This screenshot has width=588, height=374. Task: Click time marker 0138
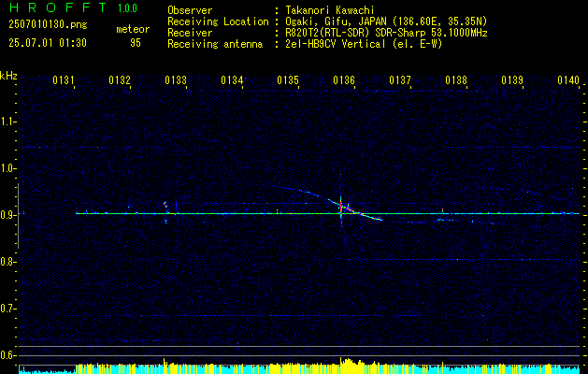pos(456,80)
